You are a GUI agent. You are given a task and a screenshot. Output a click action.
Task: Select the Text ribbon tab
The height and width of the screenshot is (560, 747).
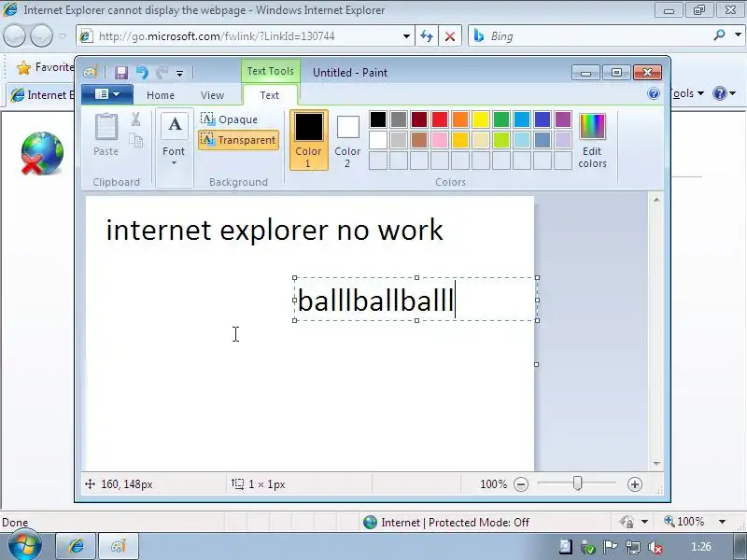click(270, 95)
